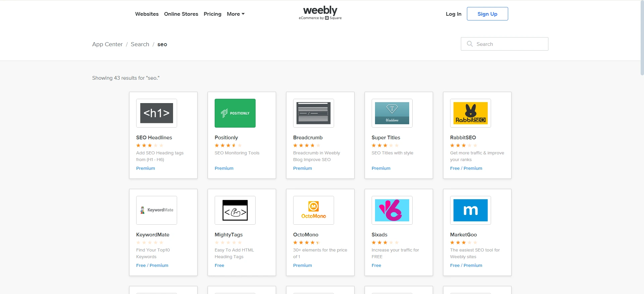Click Sixads star rating
Image resolution: width=644 pixels, height=294 pixels.
[x=385, y=242]
